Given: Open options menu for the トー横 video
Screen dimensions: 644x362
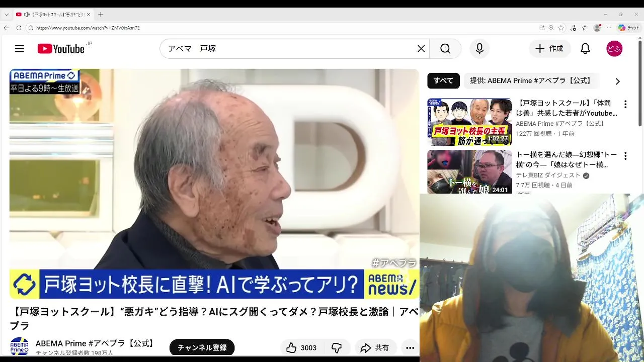Looking at the screenshot, I should [x=625, y=156].
